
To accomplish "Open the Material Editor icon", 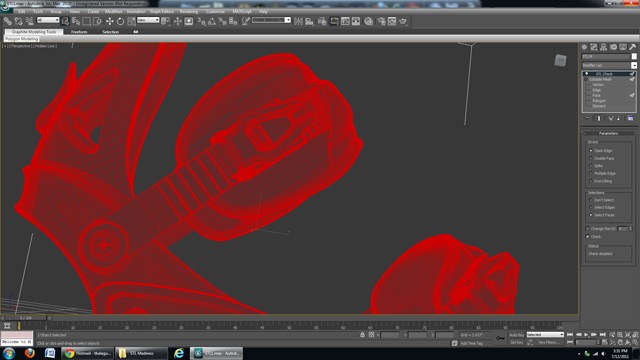I will coord(369,21).
